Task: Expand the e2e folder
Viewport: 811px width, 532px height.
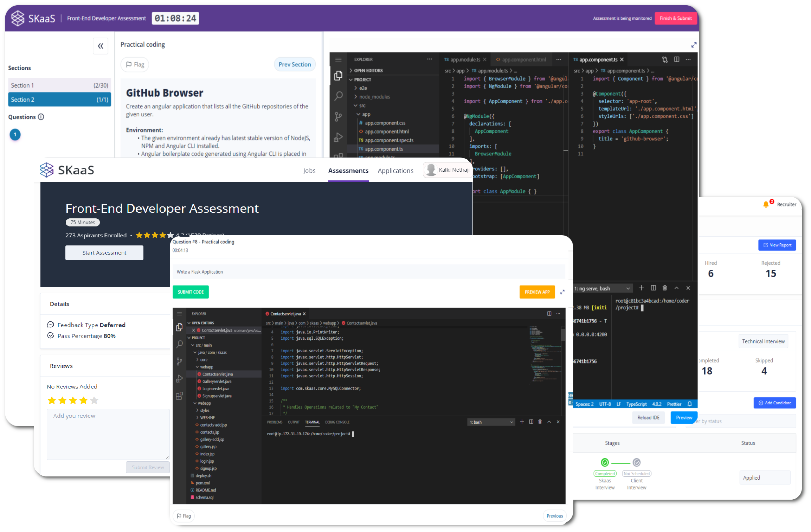Action: [363, 88]
